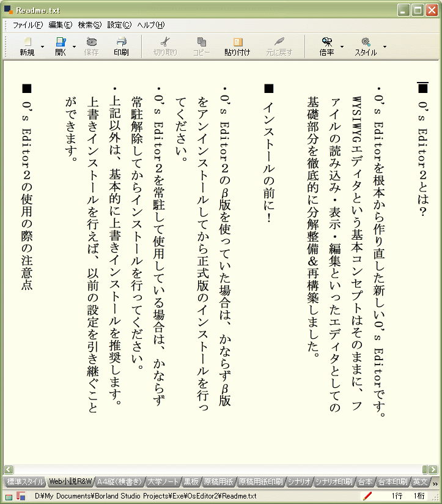Screen dimensions: 442x504
Task: Switch to the 原稿用紙 tab
Action: pos(218,481)
